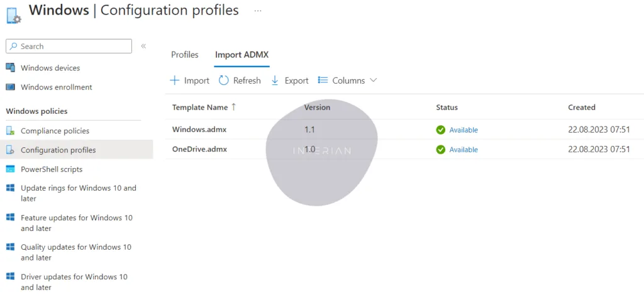
Task: Go to Compliance policies
Action: (x=55, y=131)
